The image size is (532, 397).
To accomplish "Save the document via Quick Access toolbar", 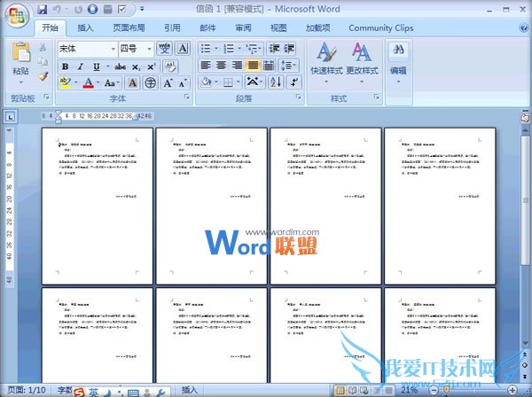I will click(x=42, y=10).
